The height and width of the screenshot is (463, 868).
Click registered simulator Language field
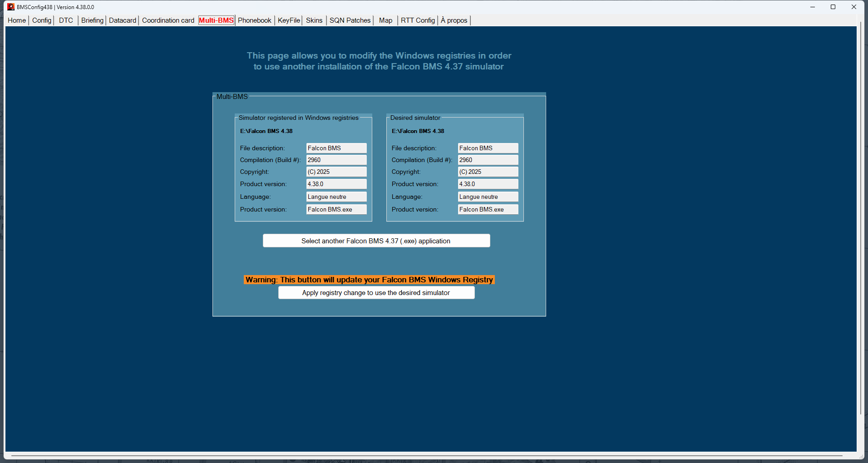tap(336, 197)
